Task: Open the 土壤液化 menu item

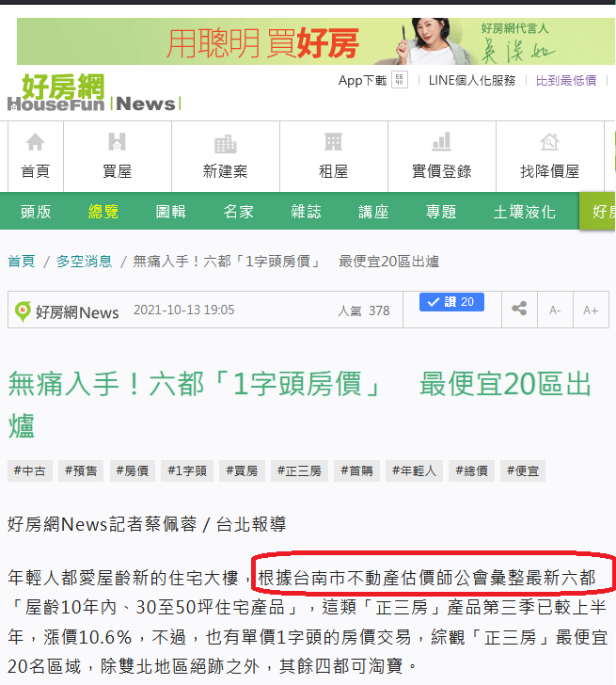Action: (x=525, y=212)
